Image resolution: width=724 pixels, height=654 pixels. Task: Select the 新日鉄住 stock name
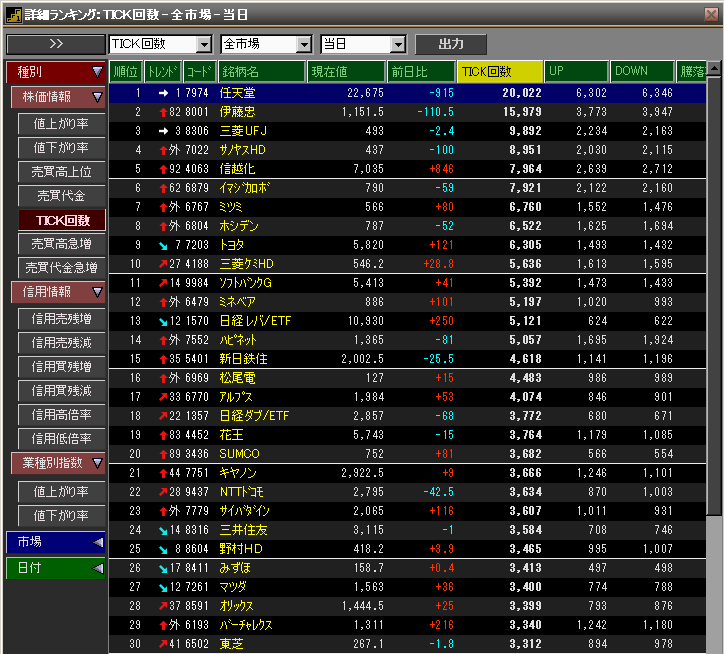click(x=243, y=359)
